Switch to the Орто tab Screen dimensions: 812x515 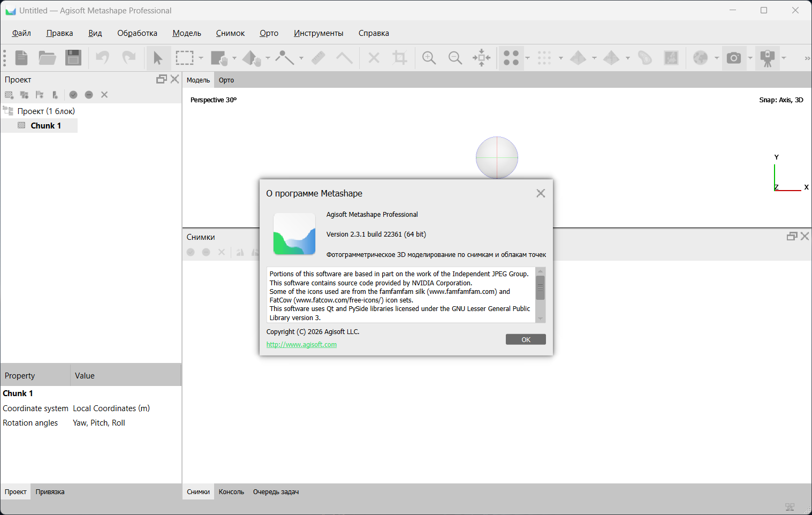[226, 80]
